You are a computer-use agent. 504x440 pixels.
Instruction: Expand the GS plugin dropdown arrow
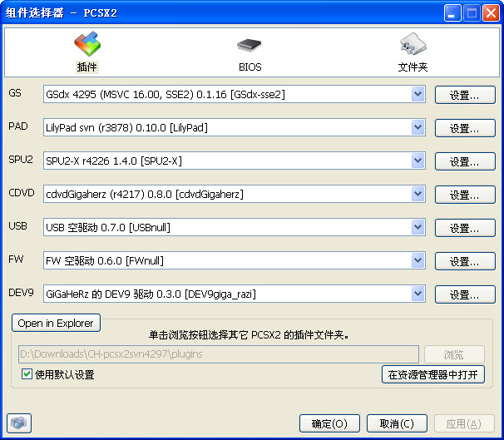[418, 94]
